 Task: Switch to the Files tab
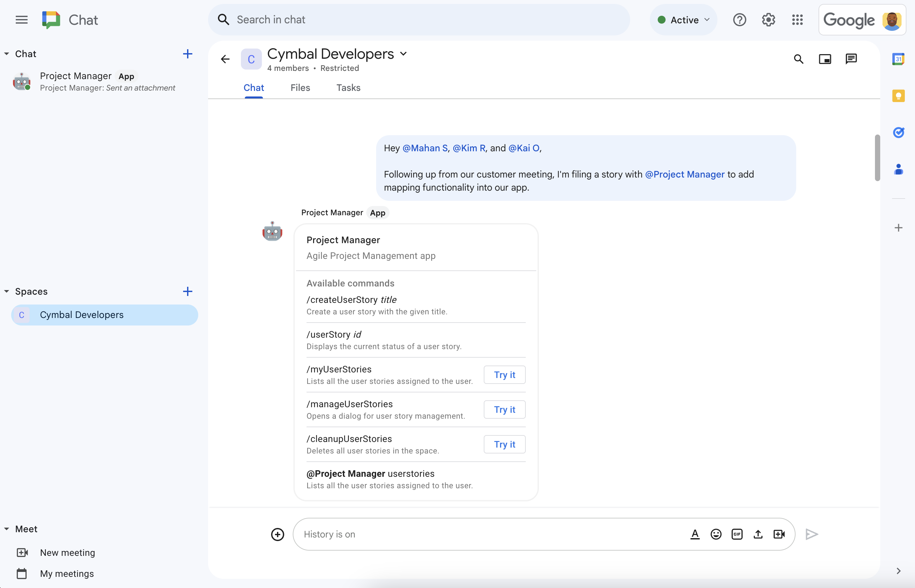[x=300, y=87]
